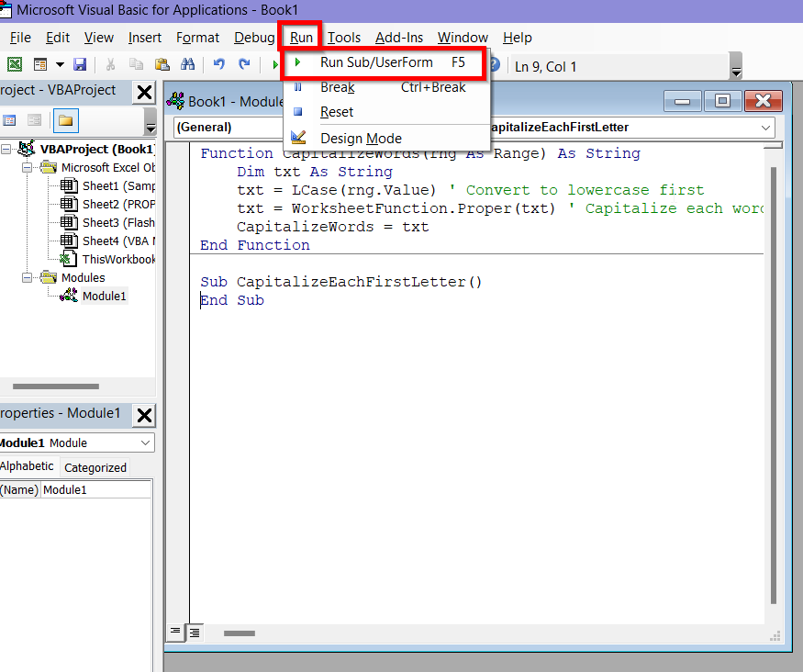Choose Reset in the Run menu

386,112
